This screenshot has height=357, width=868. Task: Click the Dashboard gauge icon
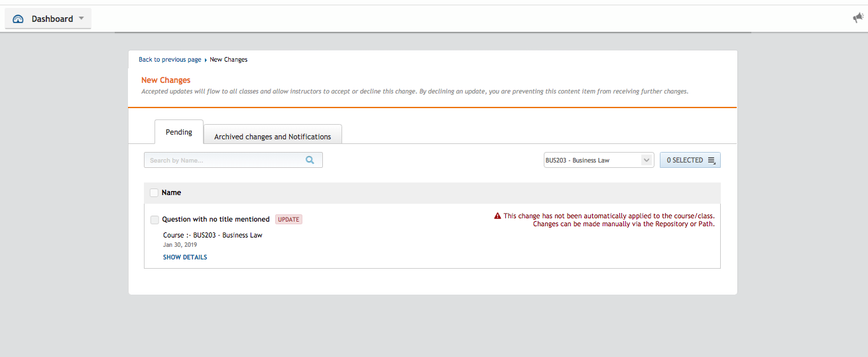pyautogui.click(x=18, y=19)
